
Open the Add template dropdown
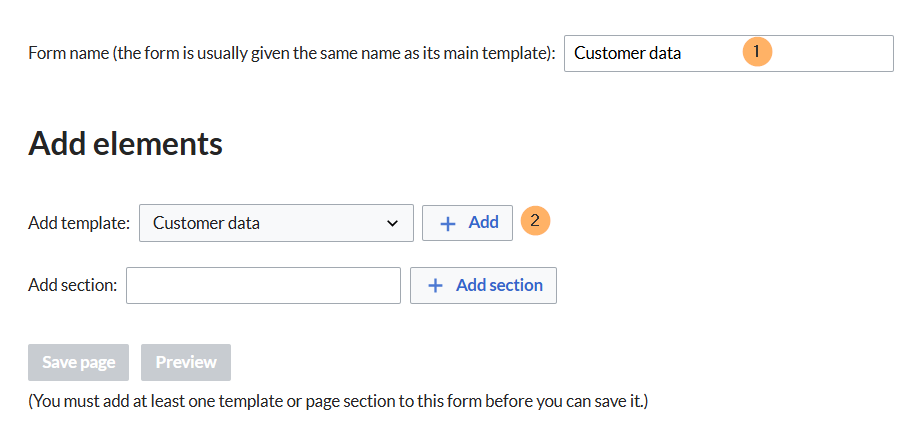(276, 222)
